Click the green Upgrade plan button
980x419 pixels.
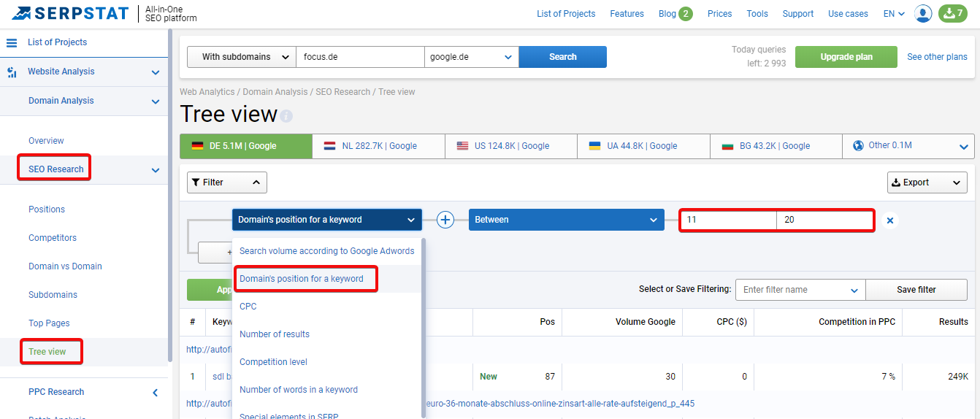click(x=846, y=57)
